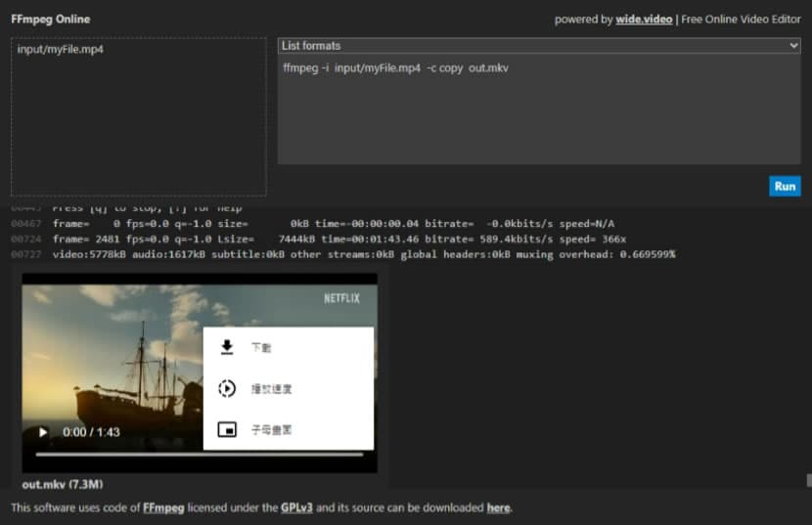Image resolution: width=812 pixels, height=525 pixels.
Task: Click the playback speed circular icon
Action: 227,388
